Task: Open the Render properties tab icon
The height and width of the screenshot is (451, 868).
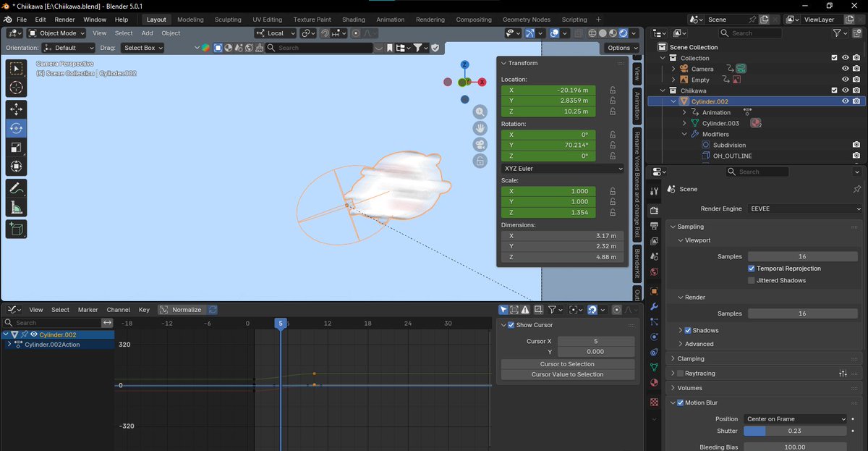Action: 654,211
